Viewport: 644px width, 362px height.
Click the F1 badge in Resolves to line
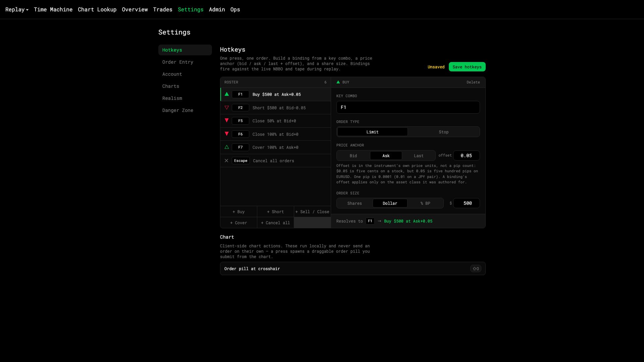click(370, 221)
